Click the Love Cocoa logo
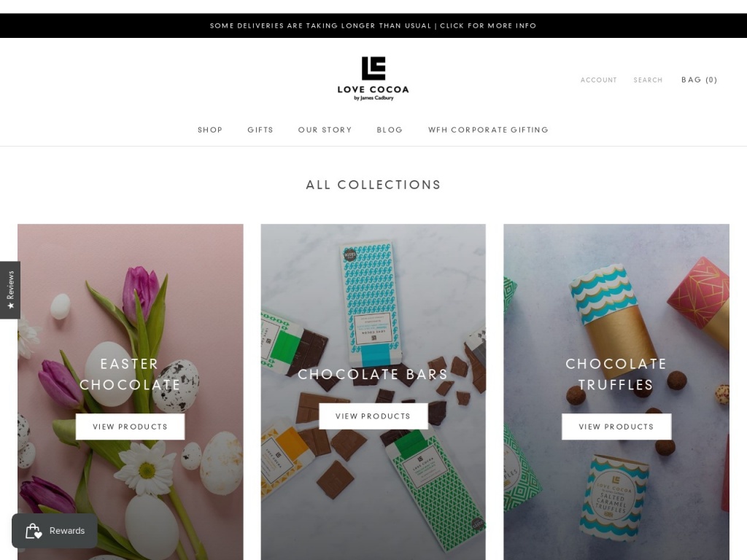 (373, 79)
